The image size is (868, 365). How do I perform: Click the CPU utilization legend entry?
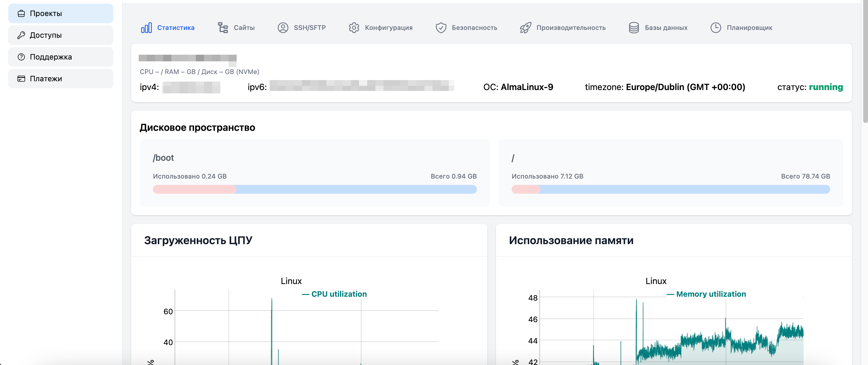[334, 294]
